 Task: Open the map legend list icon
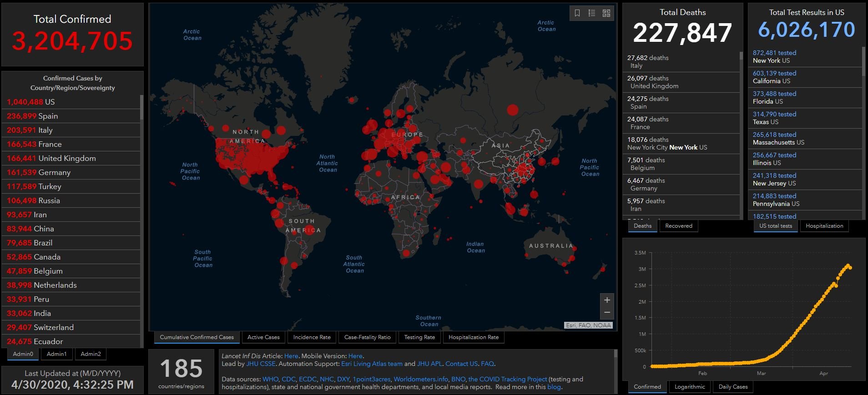pyautogui.click(x=592, y=13)
